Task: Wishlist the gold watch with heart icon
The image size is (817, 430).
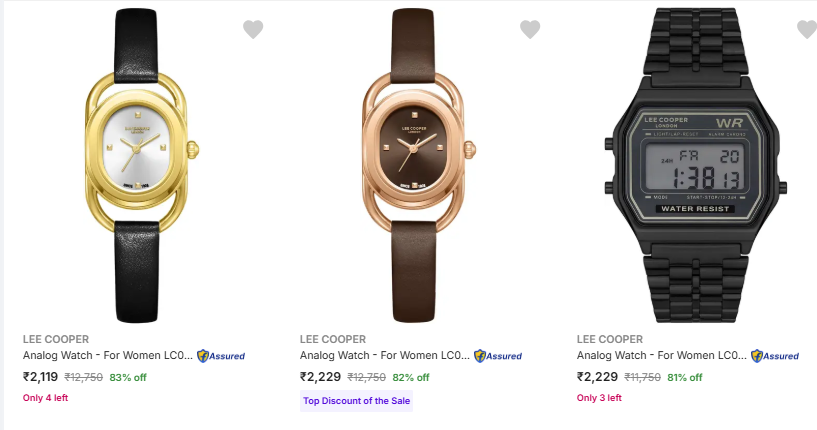Action: tap(253, 29)
